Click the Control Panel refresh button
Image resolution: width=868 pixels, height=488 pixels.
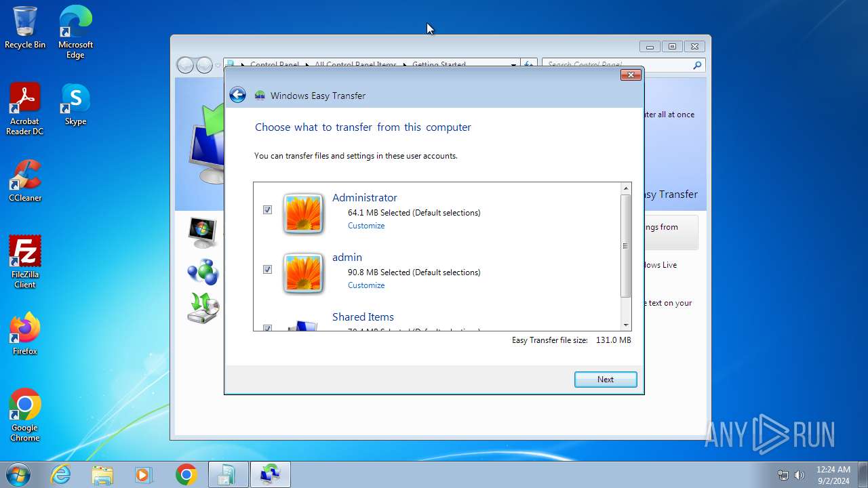[x=529, y=65]
